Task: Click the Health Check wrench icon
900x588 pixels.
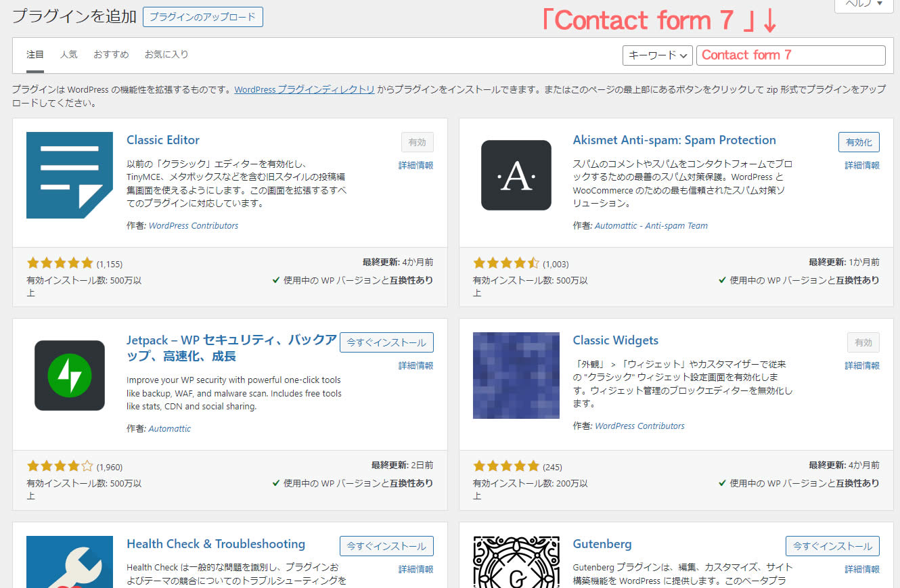Action: 70,562
